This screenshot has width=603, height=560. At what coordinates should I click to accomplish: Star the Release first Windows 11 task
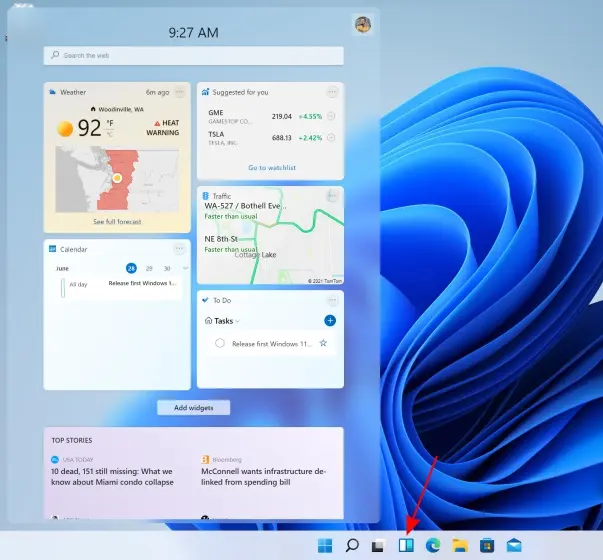(323, 343)
